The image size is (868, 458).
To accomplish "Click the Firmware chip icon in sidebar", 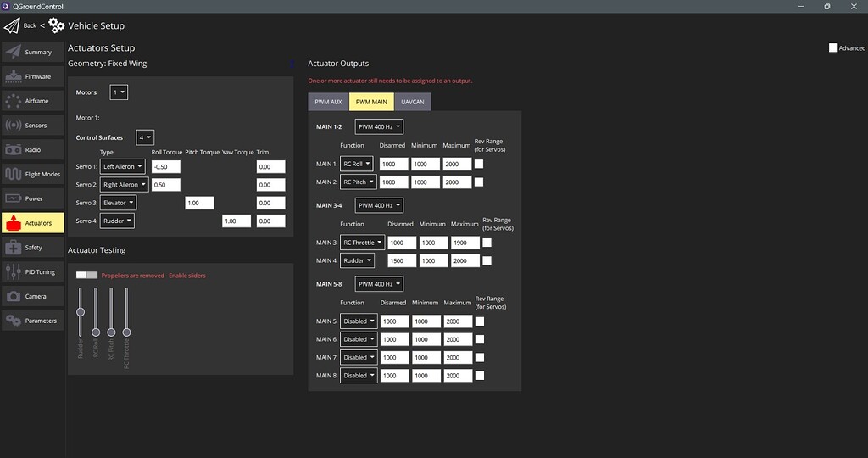I will pyautogui.click(x=14, y=76).
